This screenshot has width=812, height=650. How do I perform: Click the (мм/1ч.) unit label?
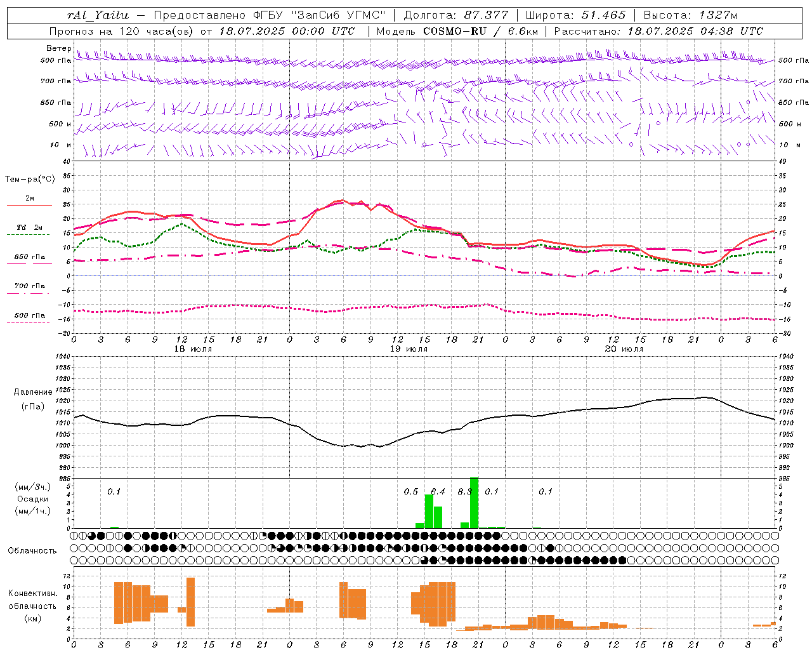(x=33, y=511)
